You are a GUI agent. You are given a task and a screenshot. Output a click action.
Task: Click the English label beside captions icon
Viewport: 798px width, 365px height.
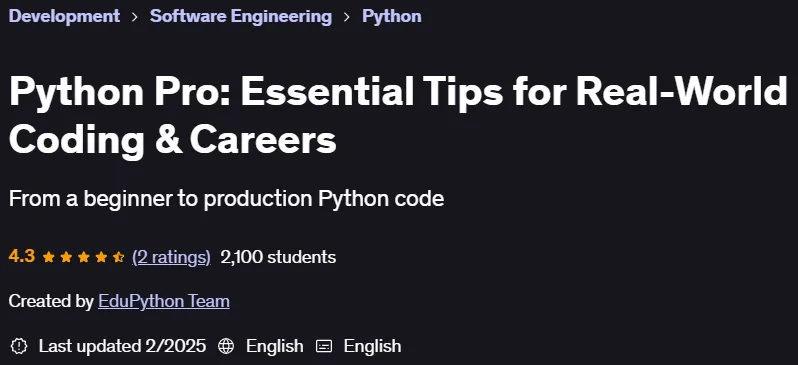373,346
